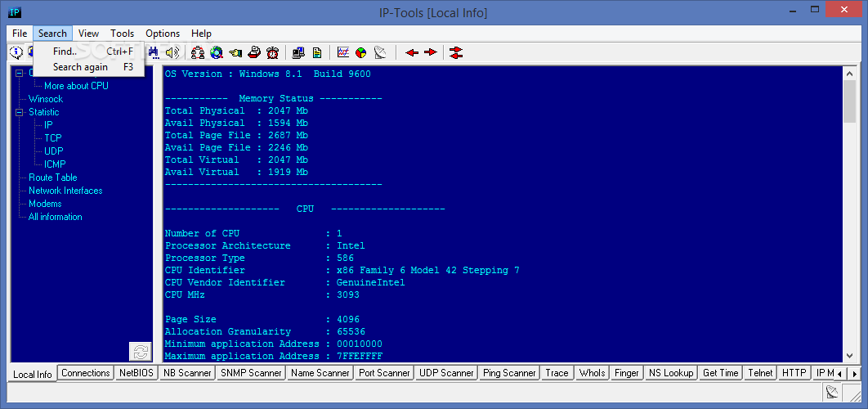Select the Statistic tree item
868x409 pixels.
coord(44,112)
